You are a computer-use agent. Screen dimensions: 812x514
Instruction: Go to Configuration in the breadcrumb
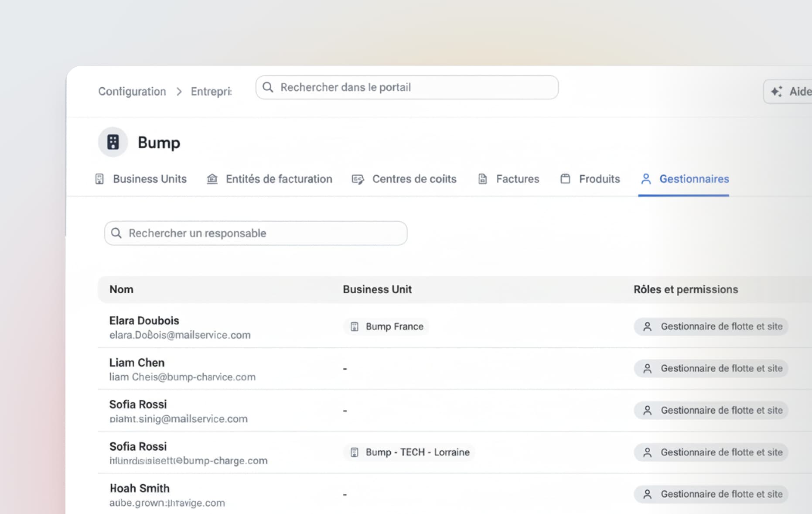point(132,92)
